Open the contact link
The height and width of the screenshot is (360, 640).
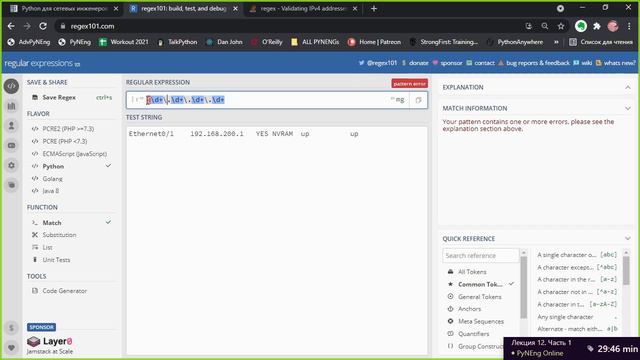[x=480, y=63]
